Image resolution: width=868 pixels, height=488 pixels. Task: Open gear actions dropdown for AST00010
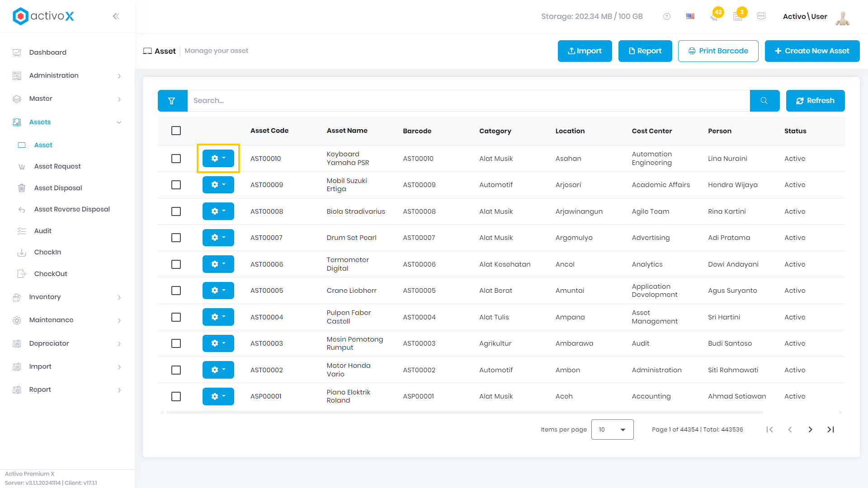(218, 158)
